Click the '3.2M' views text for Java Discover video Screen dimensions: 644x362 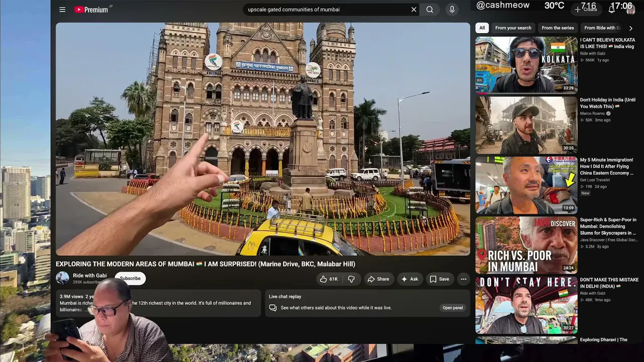tap(589, 247)
